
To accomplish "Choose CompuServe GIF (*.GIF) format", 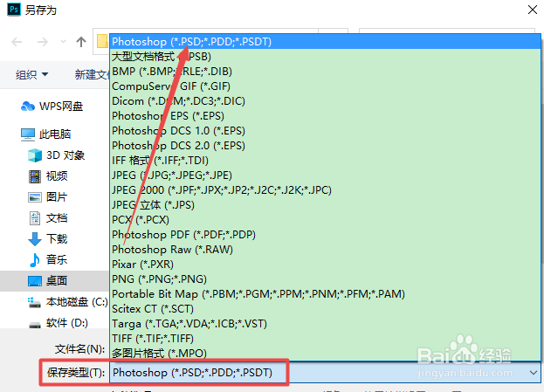I will (x=325, y=86).
